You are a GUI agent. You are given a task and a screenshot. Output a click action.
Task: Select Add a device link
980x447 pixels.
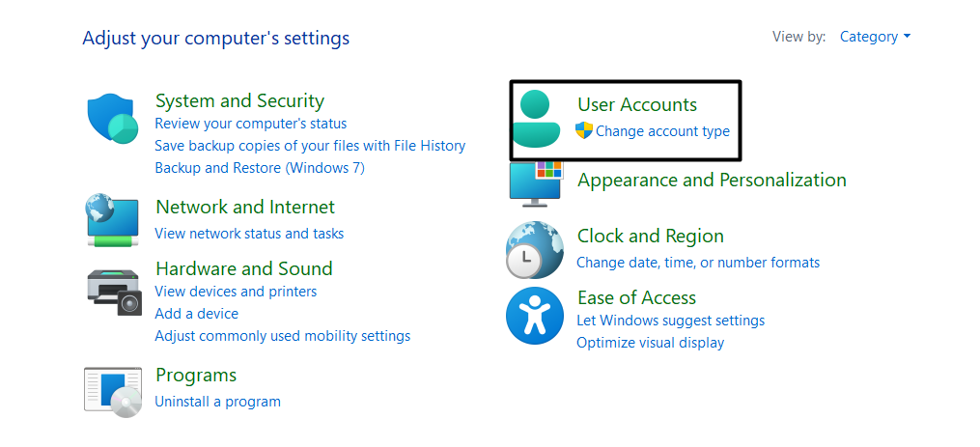196,314
